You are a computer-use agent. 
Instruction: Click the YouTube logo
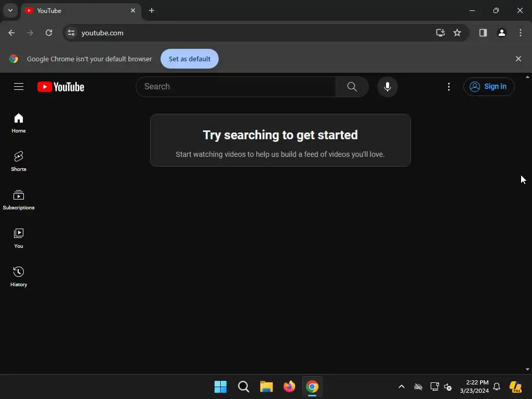point(61,87)
